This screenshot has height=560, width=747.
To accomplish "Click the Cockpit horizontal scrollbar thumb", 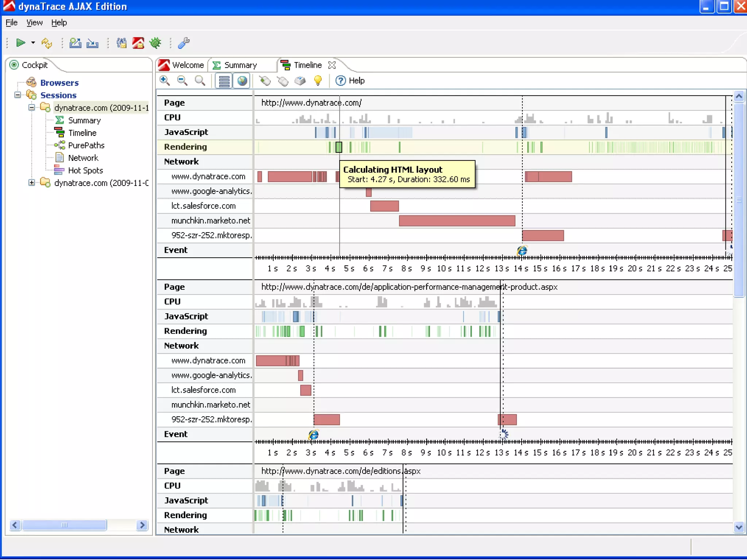I will (x=64, y=525).
